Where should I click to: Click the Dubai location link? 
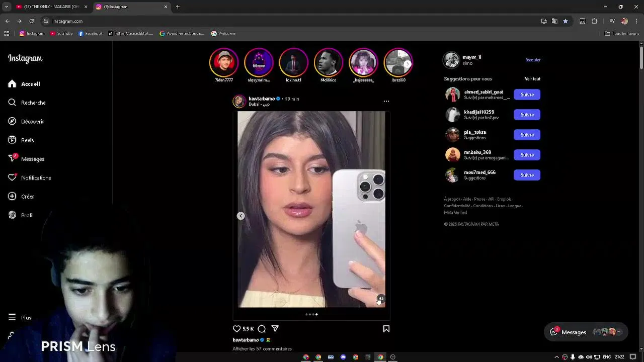259,105
